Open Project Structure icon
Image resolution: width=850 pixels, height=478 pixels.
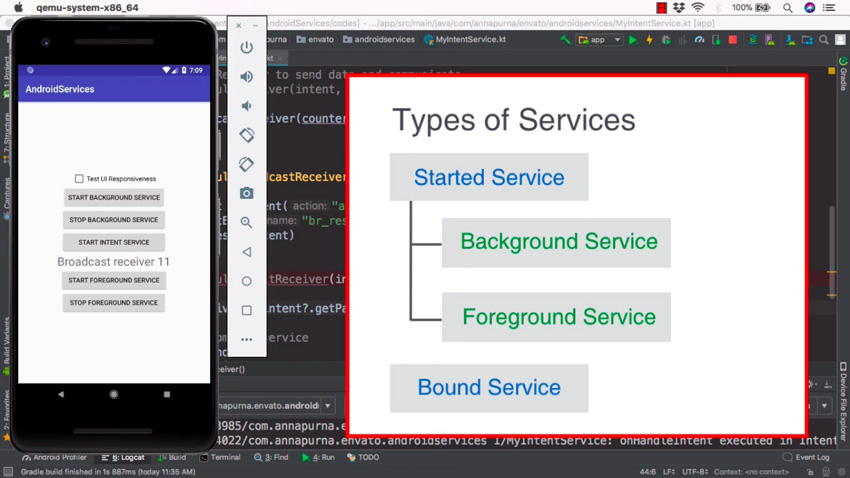(807, 40)
